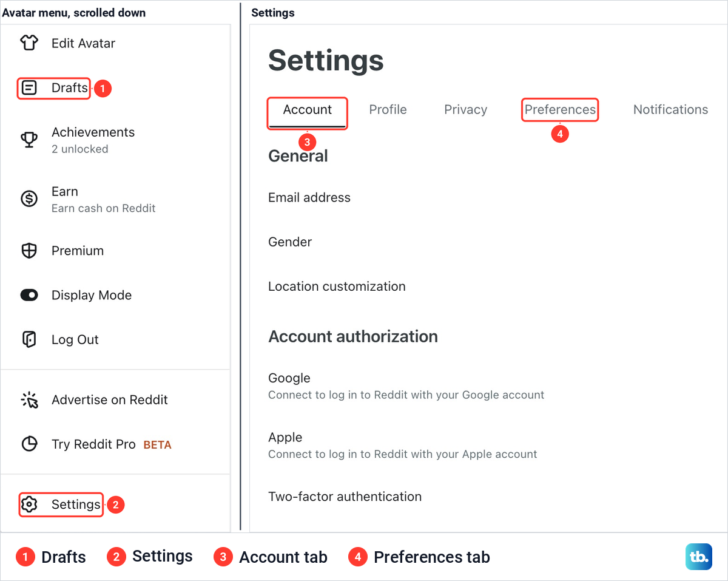Viewport: 728px width, 581px height.
Task: Click the Display Mode label
Action: (92, 295)
